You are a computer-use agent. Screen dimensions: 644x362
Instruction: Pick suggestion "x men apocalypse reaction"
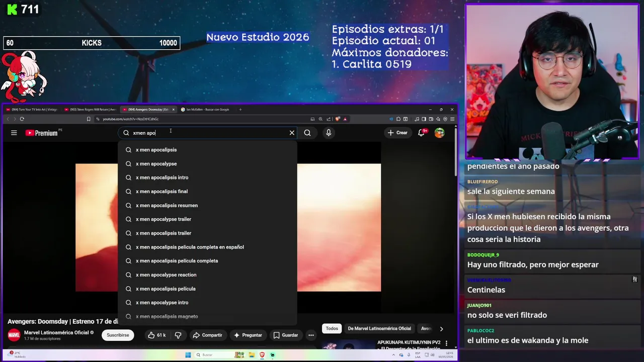[x=207, y=275]
